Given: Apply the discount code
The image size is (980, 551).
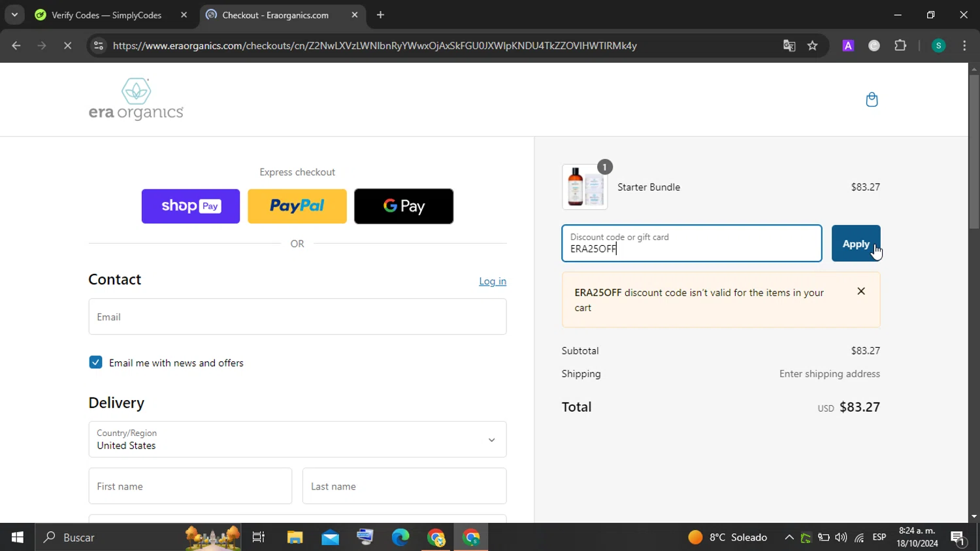Looking at the screenshot, I should coord(856,243).
